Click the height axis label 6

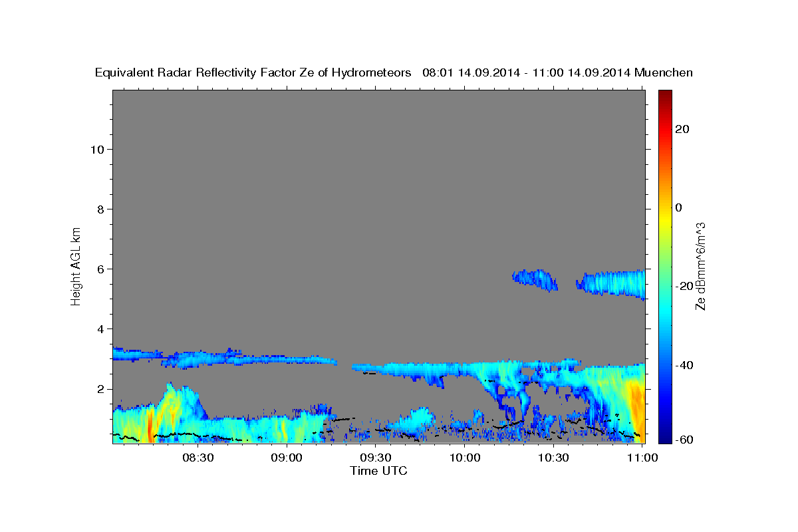click(100, 269)
